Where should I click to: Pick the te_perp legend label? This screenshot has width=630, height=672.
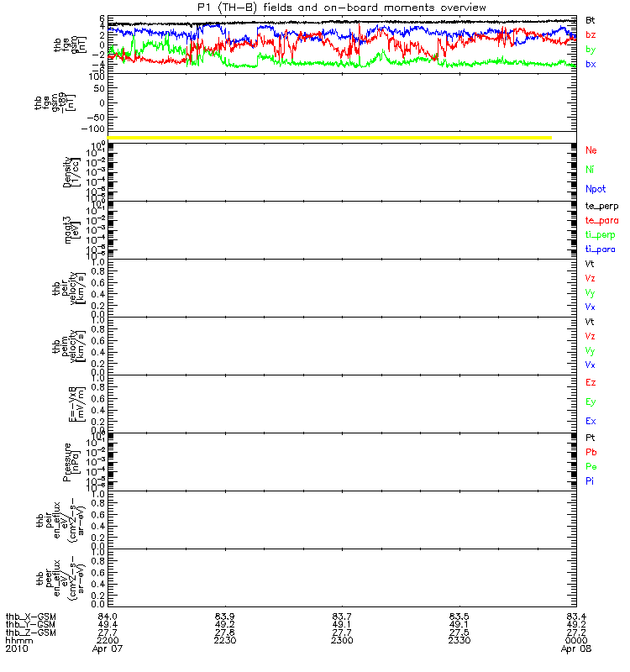(x=601, y=206)
